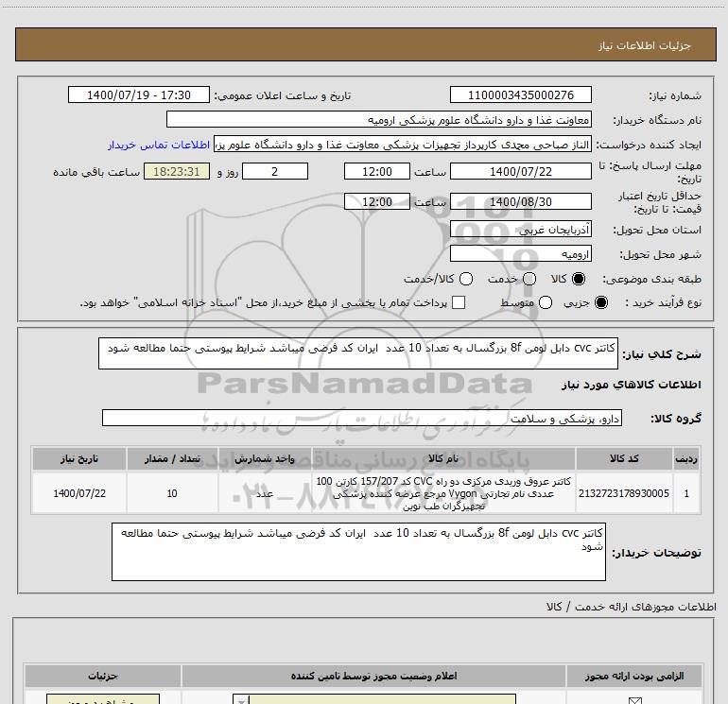The height and width of the screenshot is (704, 728).
Task: Click general need description text box
Action: tap(358, 353)
